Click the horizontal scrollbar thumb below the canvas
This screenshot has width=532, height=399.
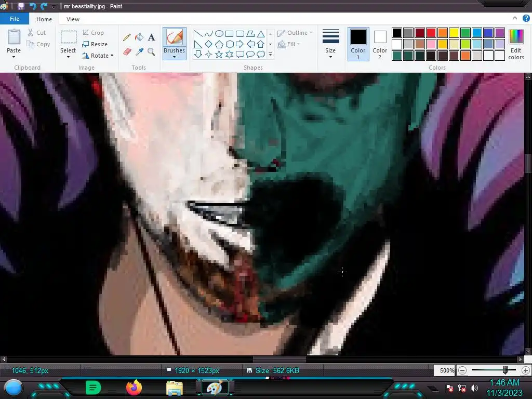click(279, 359)
